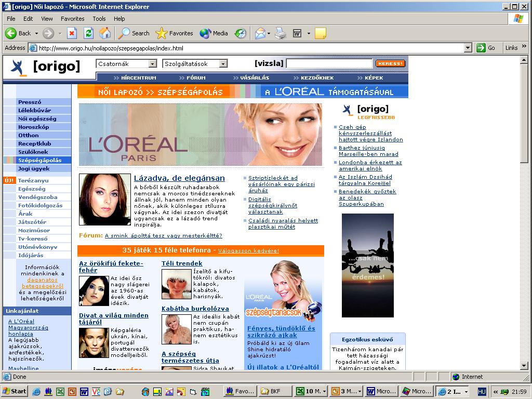Open Kabátba burkolózva article
The width and height of the screenshot is (532, 399).
[x=195, y=309]
